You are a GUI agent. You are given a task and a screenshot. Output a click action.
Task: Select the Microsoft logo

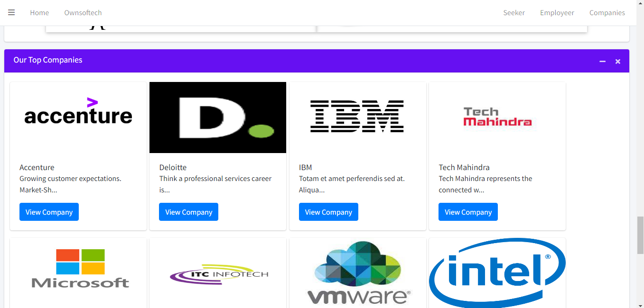coord(80,269)
